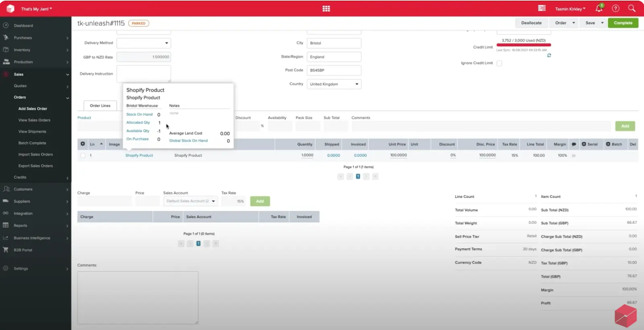Image resolution: width=644 pixels, height=330 pixels.
Task: Click the credit limit usage bar
Action: coord(524,45)
